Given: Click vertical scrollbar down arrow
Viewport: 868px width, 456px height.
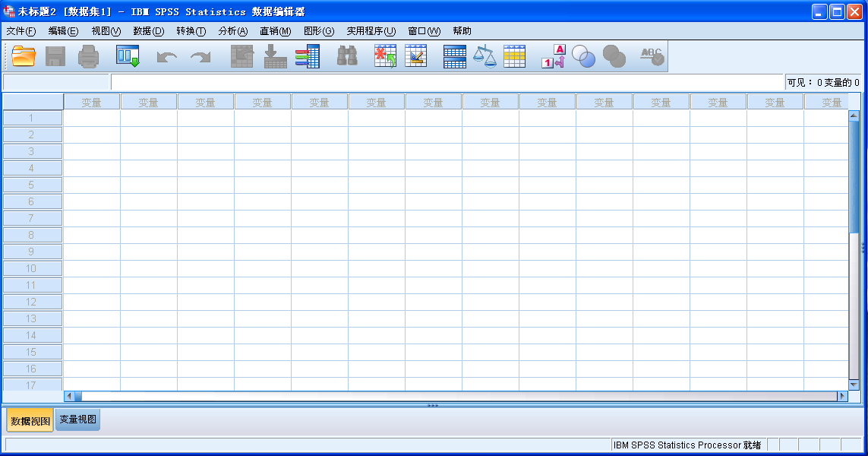Looking at the screenshot, I should tap(854, 385).
